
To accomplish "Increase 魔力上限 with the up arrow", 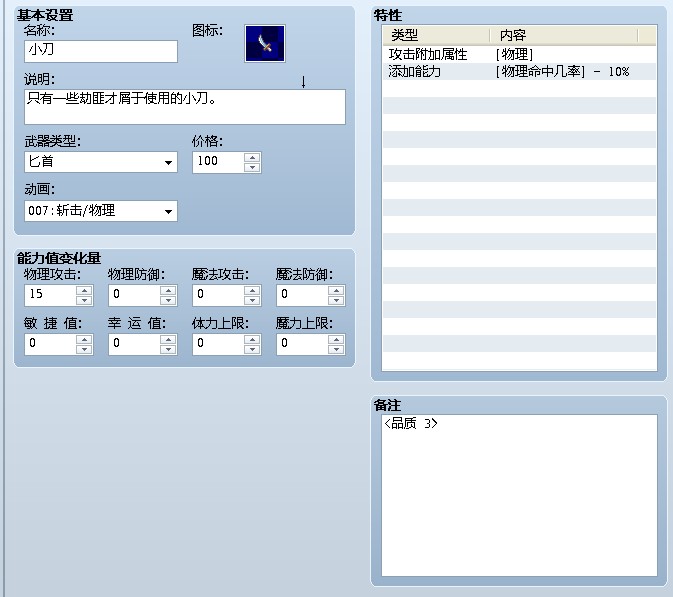I will (336, 339).
